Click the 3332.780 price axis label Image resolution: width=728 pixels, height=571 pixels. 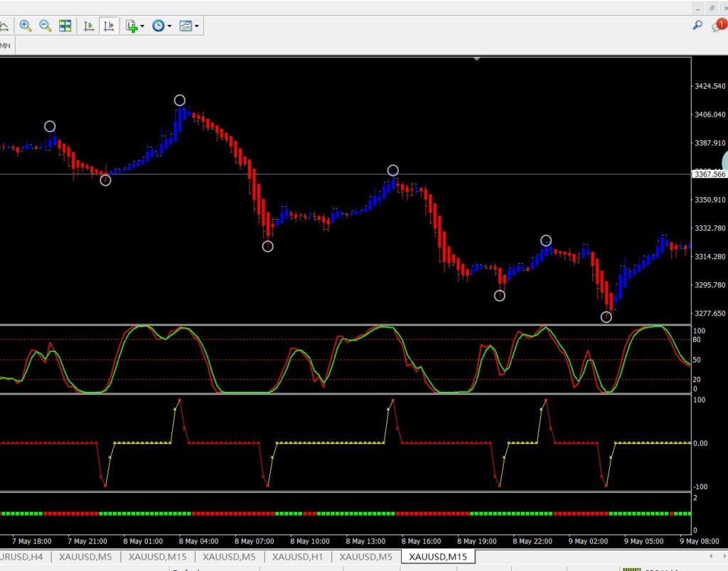710,228
